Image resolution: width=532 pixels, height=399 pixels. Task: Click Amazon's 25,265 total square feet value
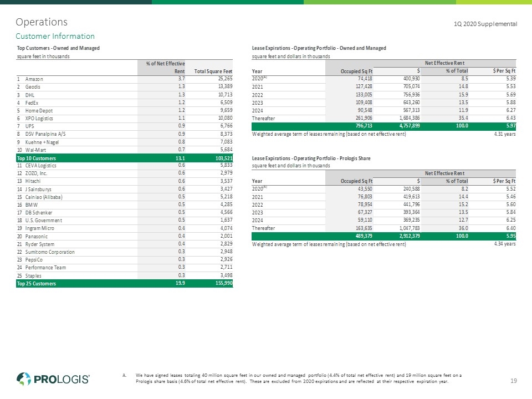click(226, 79)
